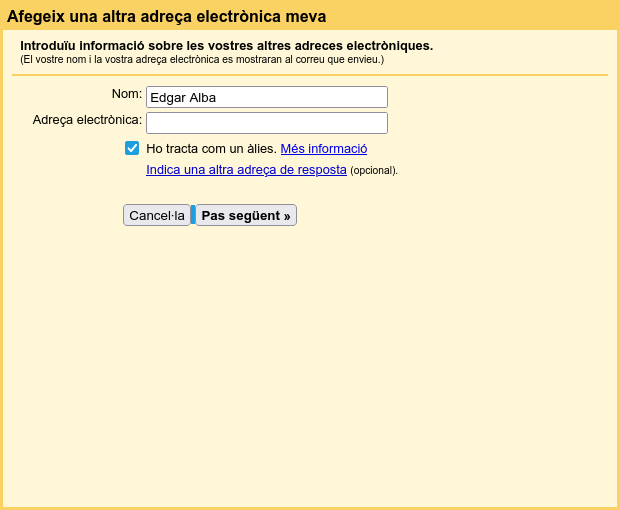Proceed with the "Pas següent »" button
This screenshot has height=510, width=620.
(246, 215)
